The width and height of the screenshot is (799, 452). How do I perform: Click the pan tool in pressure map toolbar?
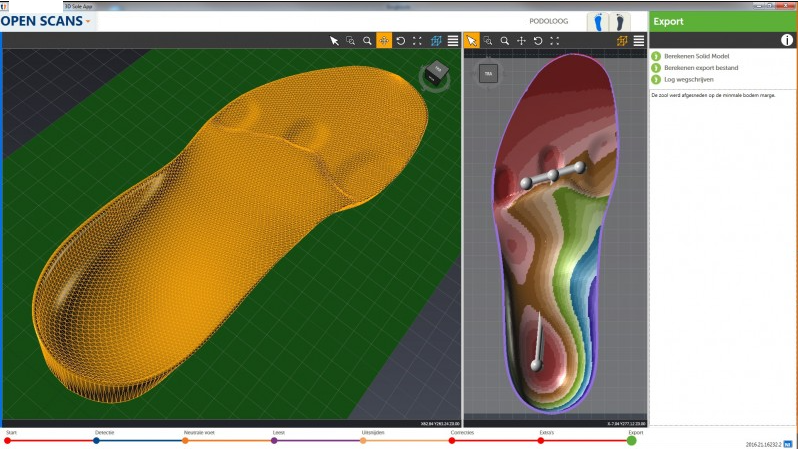[x=521, y=41]
